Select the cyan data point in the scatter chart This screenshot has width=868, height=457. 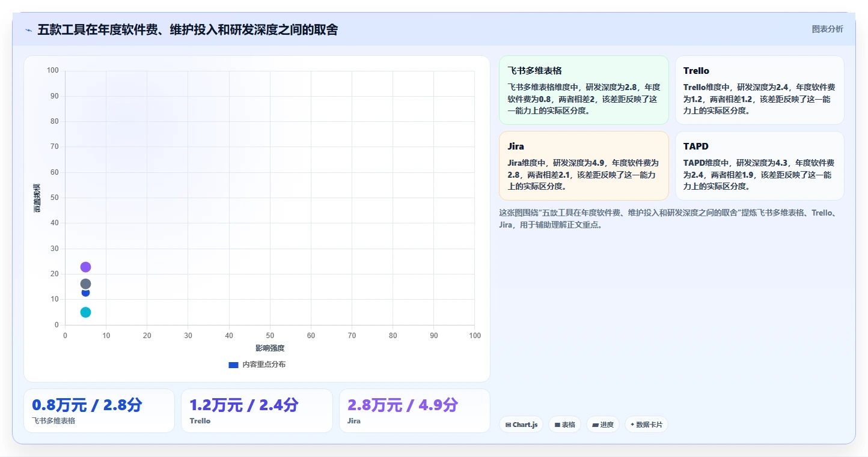click(x=85, y=312)
